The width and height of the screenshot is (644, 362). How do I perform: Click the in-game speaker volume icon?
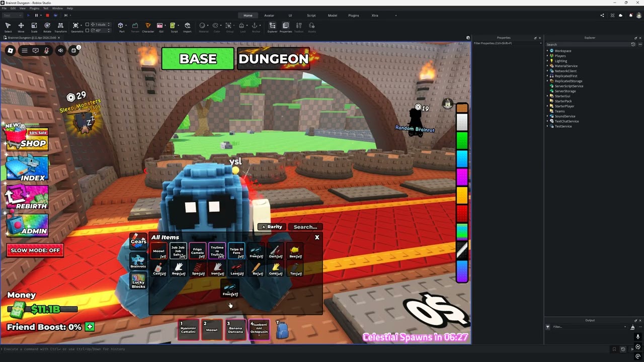tap(60, 50)
